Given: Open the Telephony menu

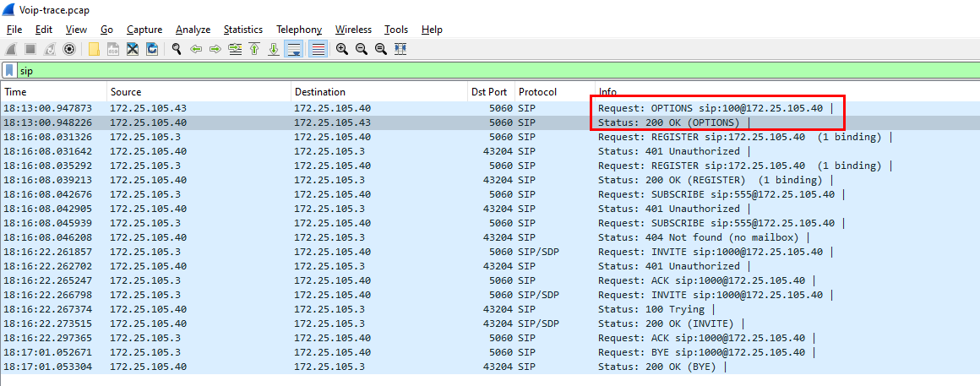Looking at the screenshot, I should point(300,30).
